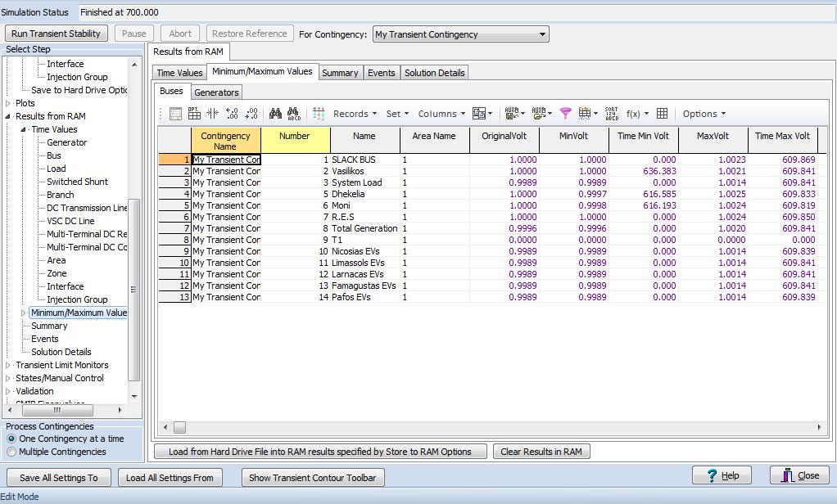This screenshot has height=504, width=837.
Task: Click the Dhekelia name cell
Action: (365, 194)
